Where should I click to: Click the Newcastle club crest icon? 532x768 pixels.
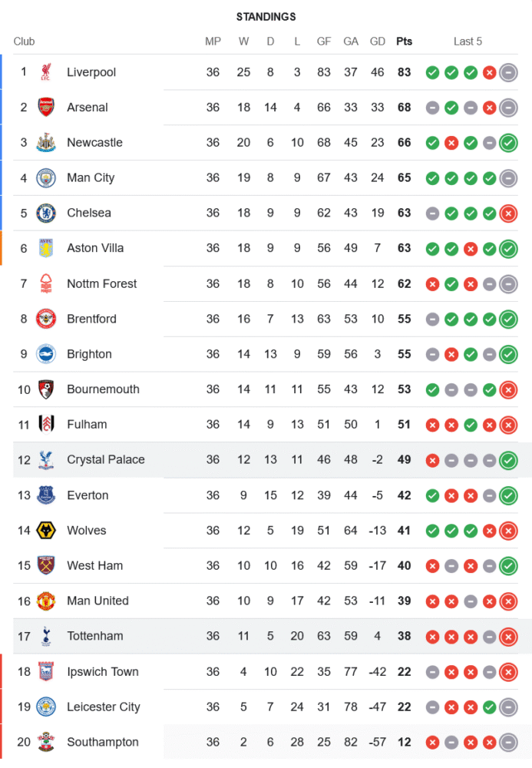coord(46,143)
